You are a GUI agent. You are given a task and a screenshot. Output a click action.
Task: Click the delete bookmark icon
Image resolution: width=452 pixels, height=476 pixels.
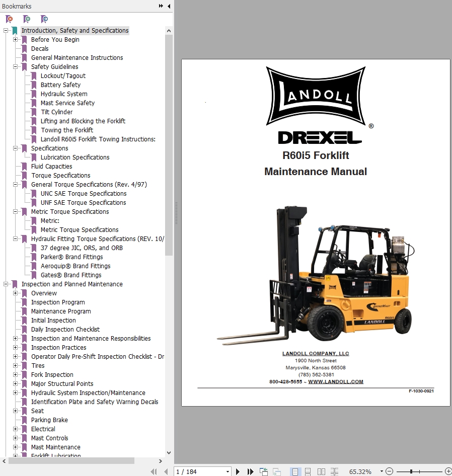9,19
